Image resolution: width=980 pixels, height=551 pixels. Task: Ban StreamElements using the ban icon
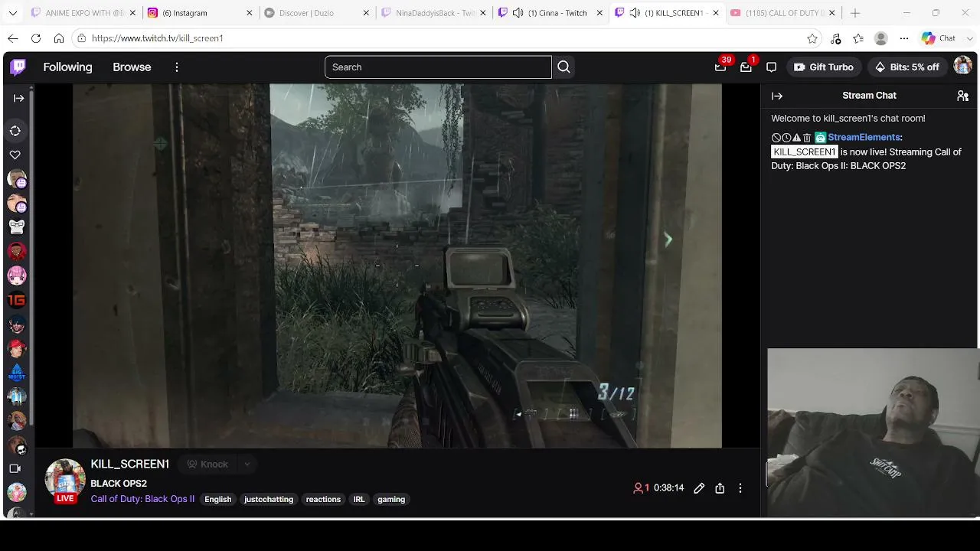coord(776,138)
